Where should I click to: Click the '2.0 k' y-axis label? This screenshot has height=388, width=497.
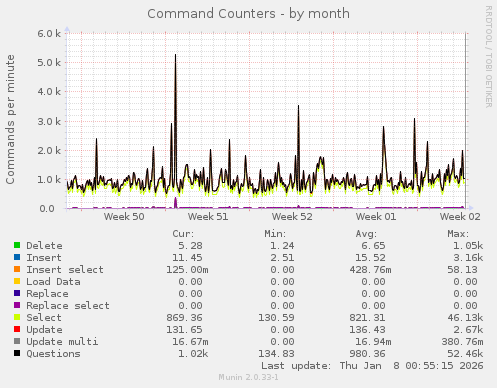pos(49,150)
